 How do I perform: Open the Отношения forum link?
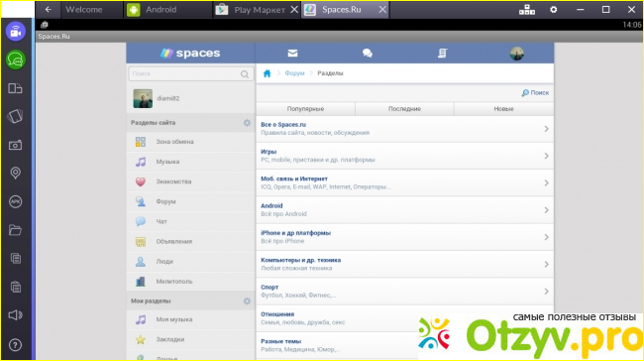tap(277, 314)
